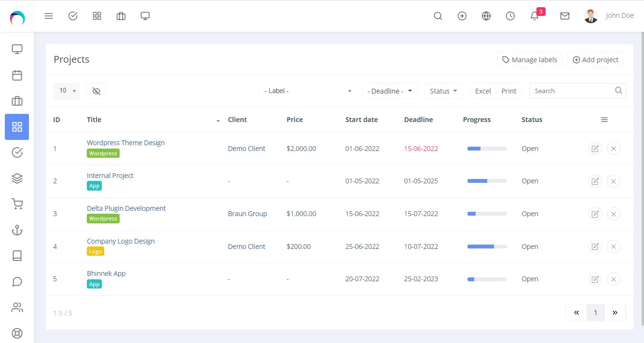Open the book icon in sidebar
The image size is (644, 343).
[x=17, y=256]
